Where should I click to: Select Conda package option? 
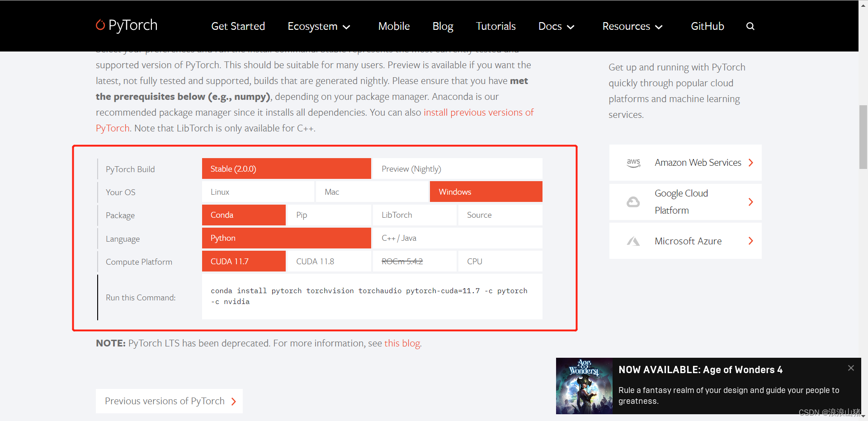click(244, 215)
